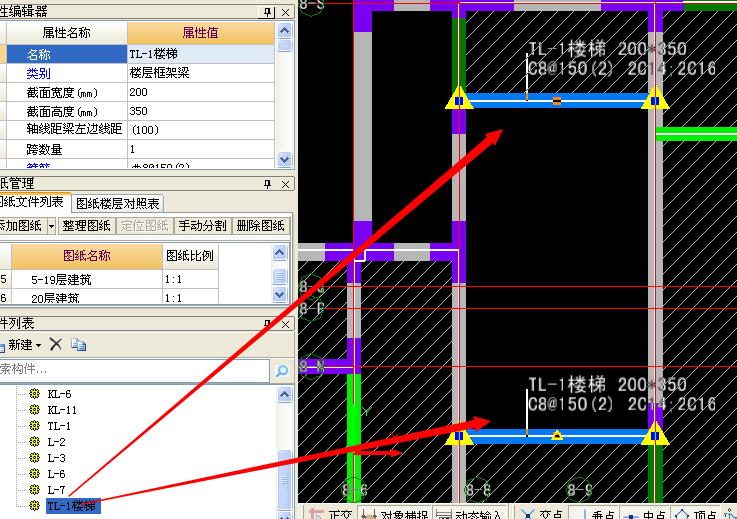Click the 搜索构件 search input field

coord(134,370)
